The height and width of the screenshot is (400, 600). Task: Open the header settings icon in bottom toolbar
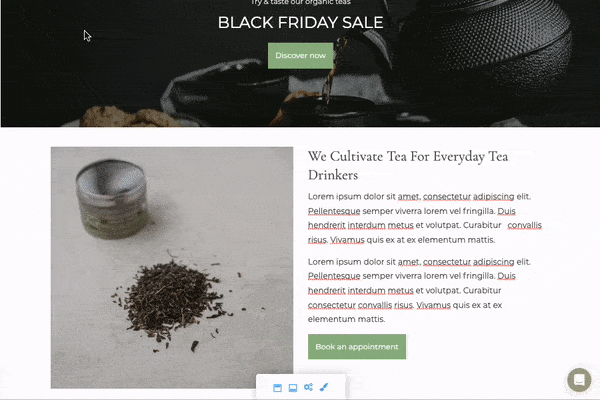point(277,388)
